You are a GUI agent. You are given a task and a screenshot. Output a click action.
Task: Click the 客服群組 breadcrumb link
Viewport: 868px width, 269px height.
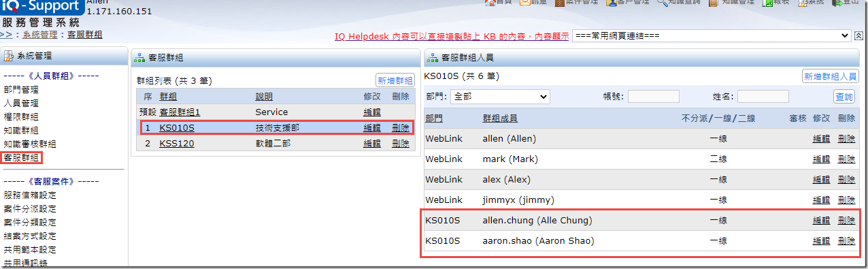pos(85,35)
